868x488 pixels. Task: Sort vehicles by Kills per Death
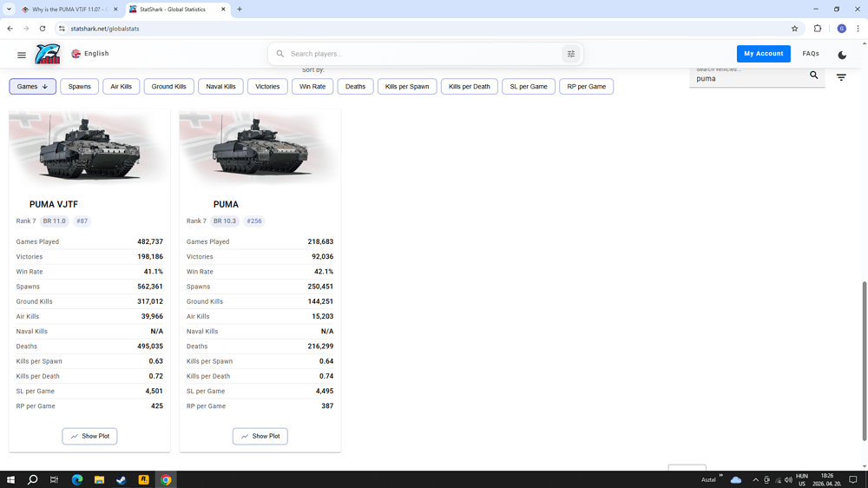(x=470, y=87)
